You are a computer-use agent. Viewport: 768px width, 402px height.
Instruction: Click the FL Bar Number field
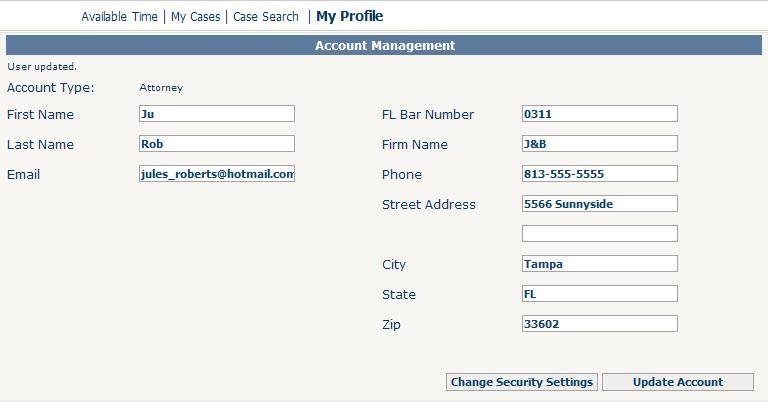pos(599,114)
